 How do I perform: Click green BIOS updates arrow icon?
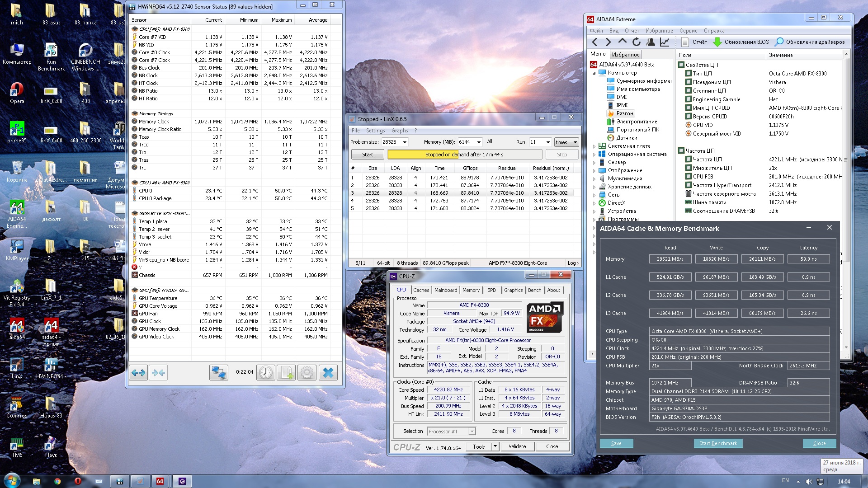click(717, 42)
